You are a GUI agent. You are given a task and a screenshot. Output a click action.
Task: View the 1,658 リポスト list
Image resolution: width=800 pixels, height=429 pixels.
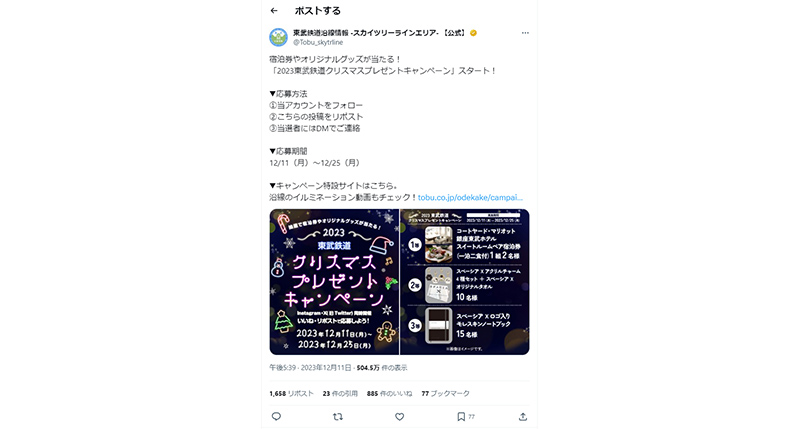(291, 394)
